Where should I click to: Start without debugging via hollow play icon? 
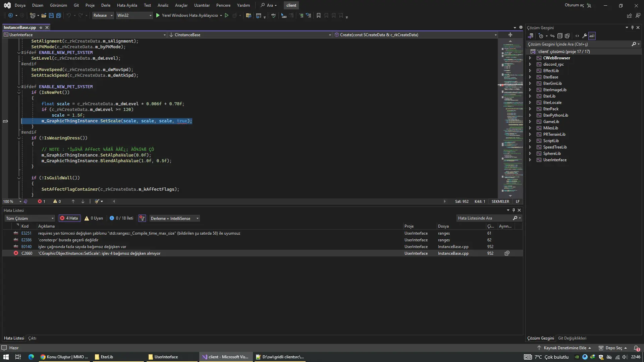point(227,15)
